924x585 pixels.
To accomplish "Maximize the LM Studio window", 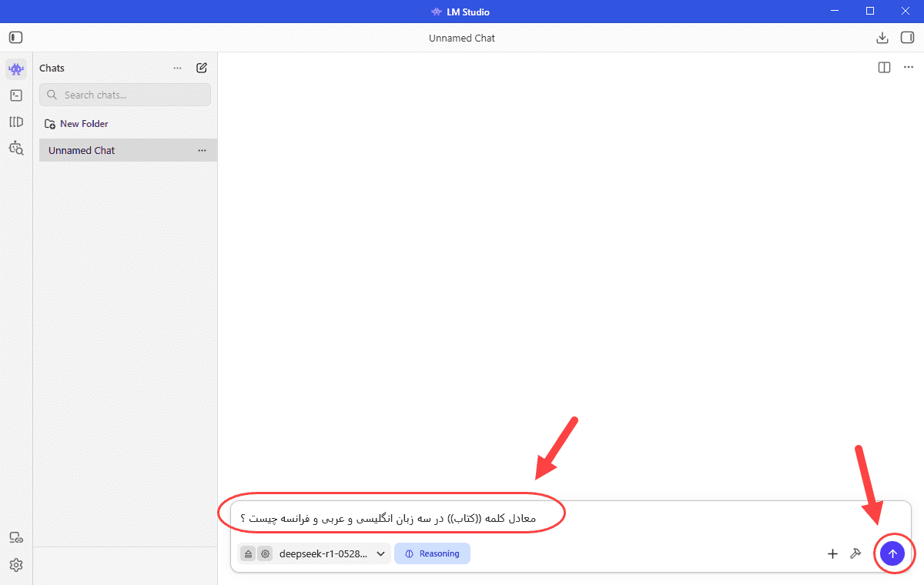I will pos(870,11).
